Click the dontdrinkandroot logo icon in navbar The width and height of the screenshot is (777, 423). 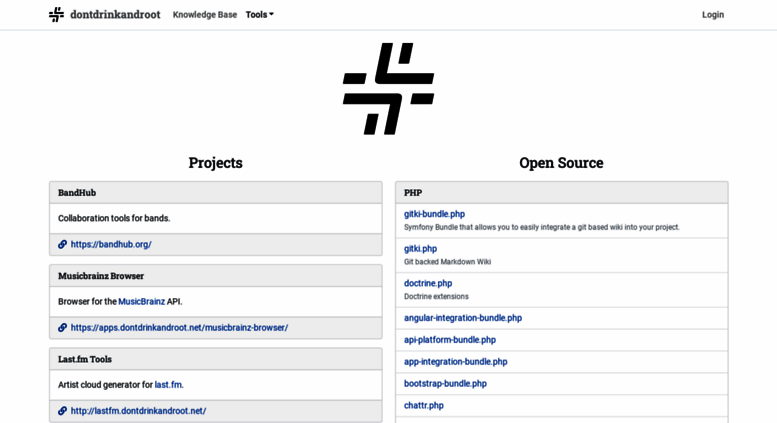(x=56, y=14)
